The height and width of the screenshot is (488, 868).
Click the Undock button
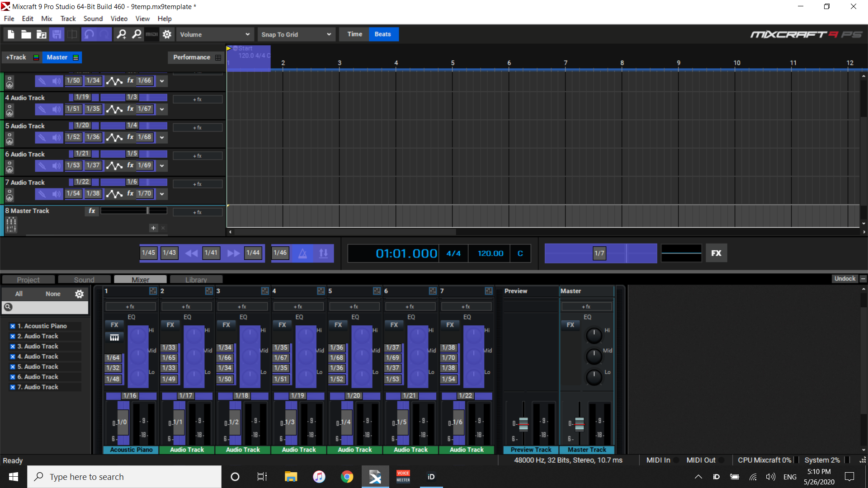845,279
